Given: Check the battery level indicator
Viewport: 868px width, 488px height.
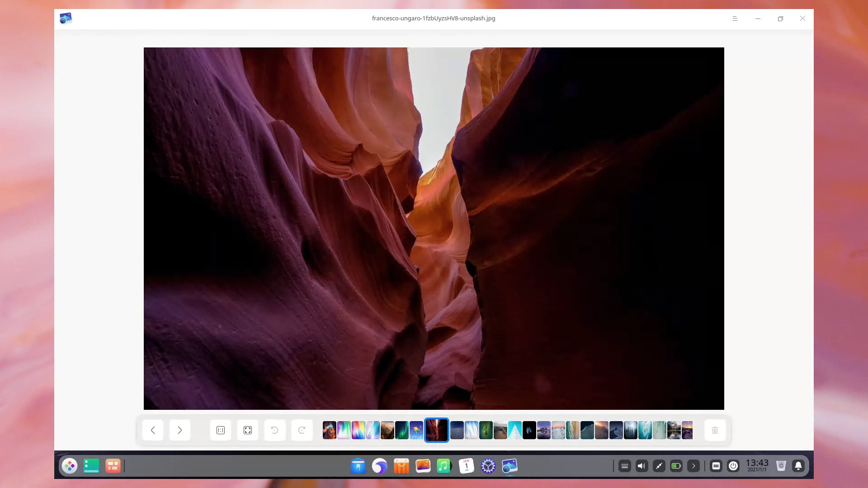Looking at the screenshot, I should point(676,466).
